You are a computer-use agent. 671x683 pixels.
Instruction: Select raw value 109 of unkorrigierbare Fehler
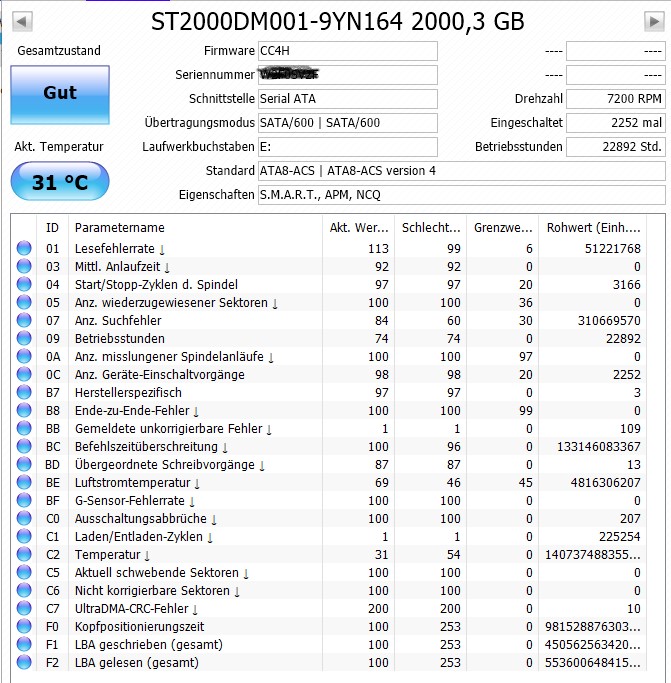[630, 429]
